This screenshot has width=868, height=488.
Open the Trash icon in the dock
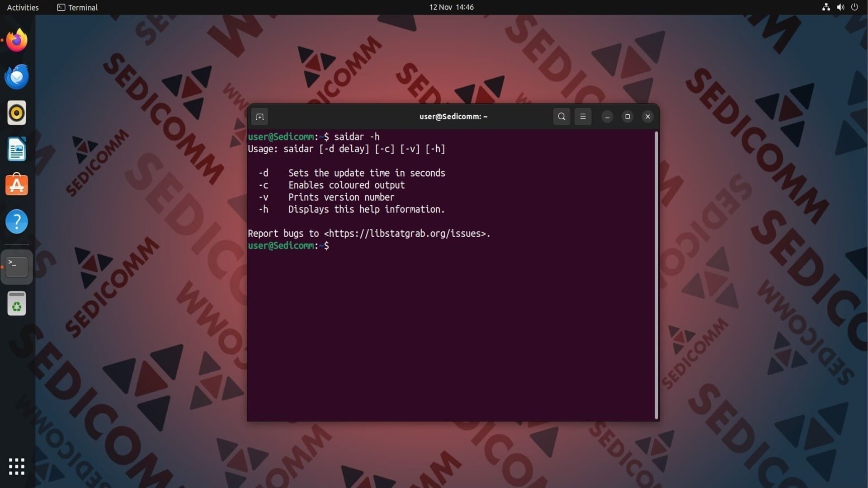17,303
